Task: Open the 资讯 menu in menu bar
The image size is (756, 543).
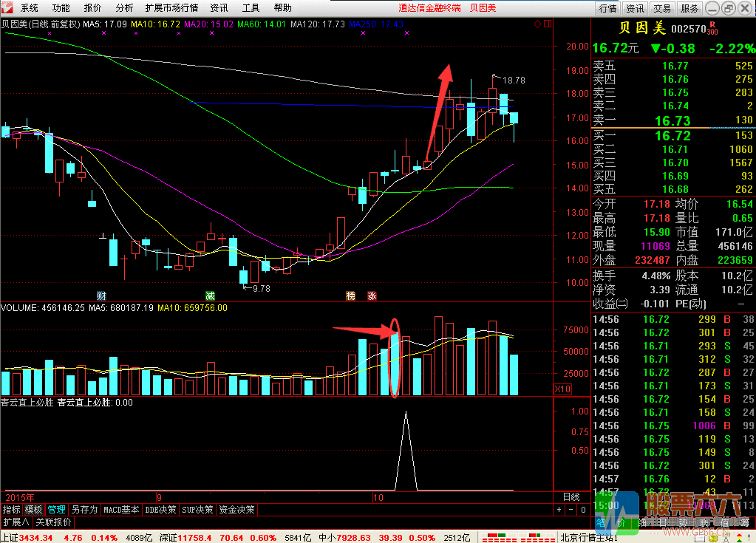Action: 219,7
